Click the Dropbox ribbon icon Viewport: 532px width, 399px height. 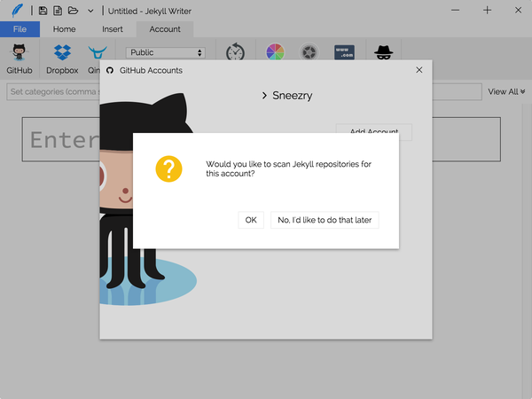62,52
